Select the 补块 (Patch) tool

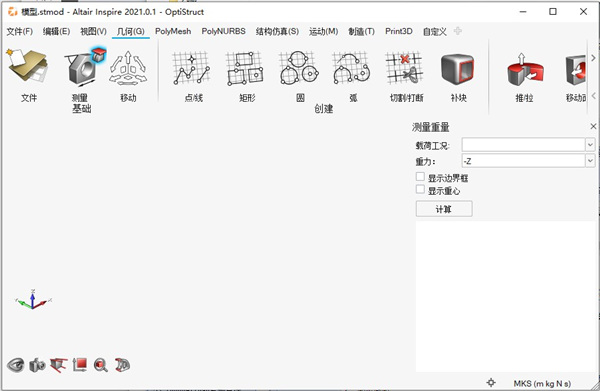(x=458, y=69)
